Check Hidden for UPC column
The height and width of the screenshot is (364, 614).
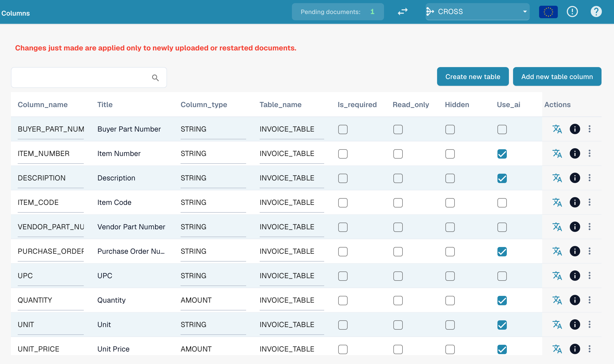click(450, 276)
